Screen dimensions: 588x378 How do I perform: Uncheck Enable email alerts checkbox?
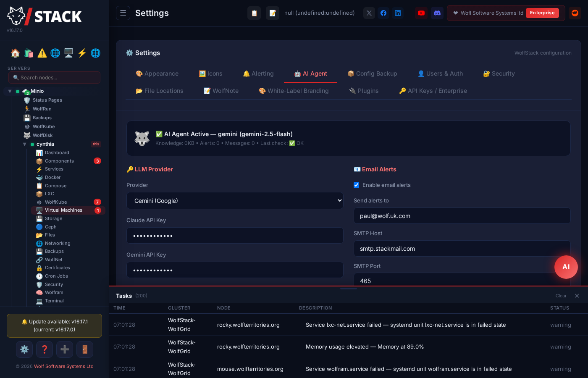[357, 185]
